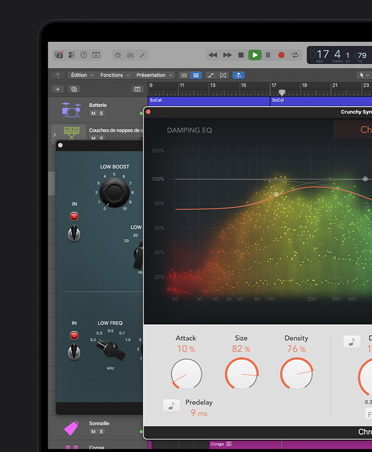Click the back arrow in tracks menu bar
Screen dimensions: 372x452
coord(58,75)
